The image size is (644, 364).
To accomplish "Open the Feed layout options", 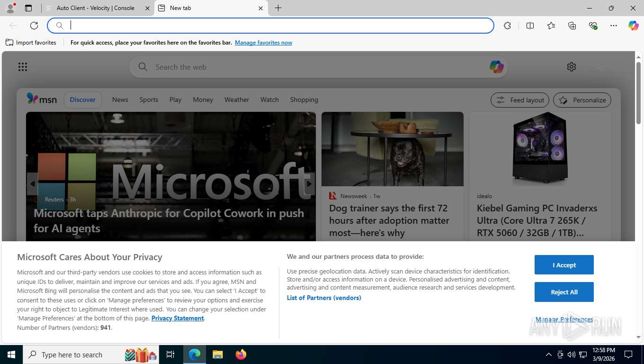I will point(520,100).
